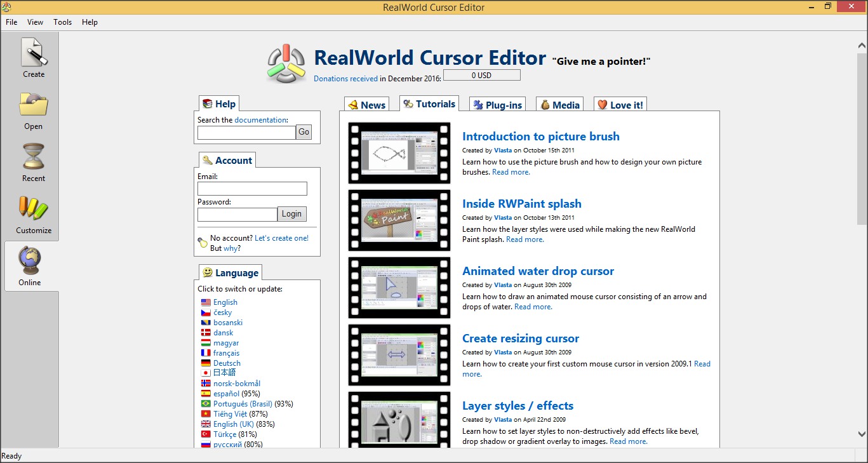Click inside the Email input field
Image resolution: width=868 pixels, height=463 pixels.
pyautogui.click(x=251, y=189)
